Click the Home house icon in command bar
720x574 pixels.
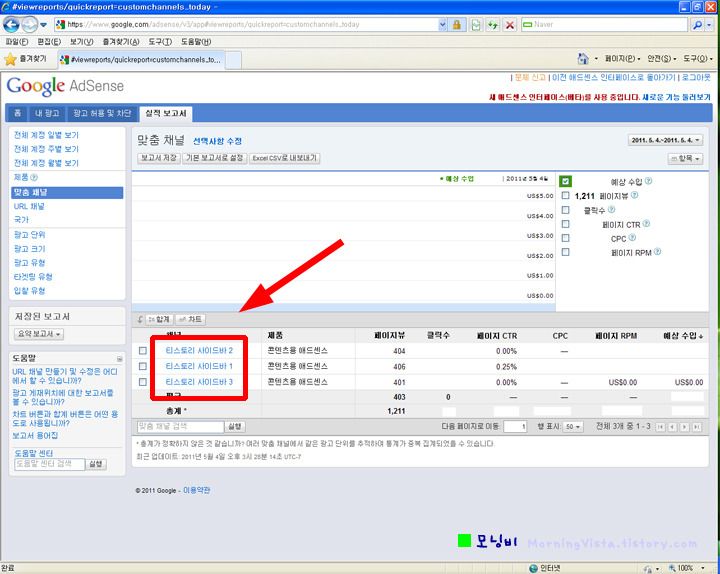[583, 58]
